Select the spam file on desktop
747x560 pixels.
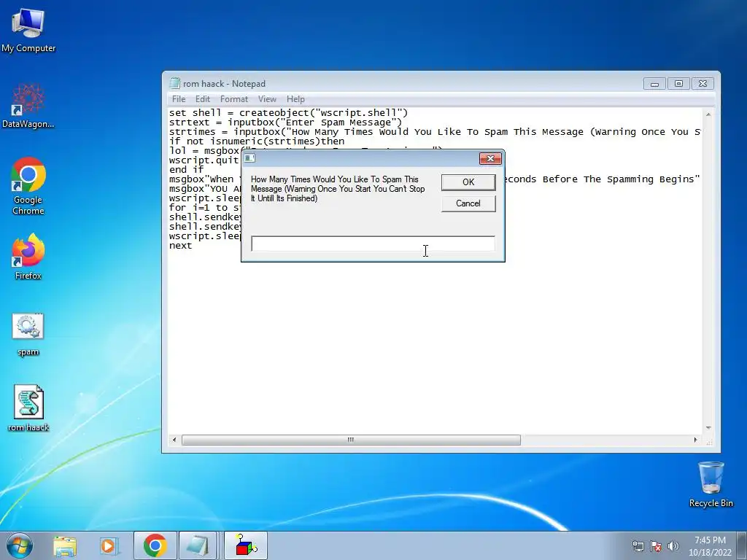(28, 334)
